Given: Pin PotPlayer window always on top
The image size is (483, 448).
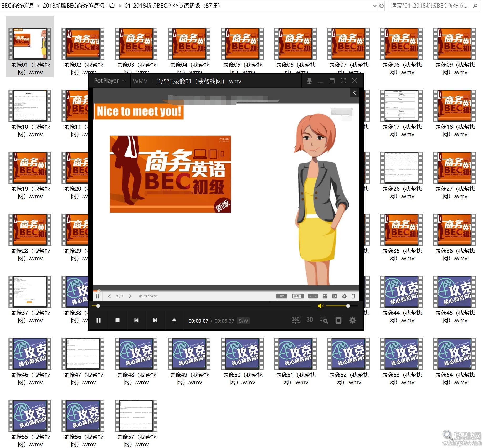Looking at the screenshot, I should coord(309,81).
